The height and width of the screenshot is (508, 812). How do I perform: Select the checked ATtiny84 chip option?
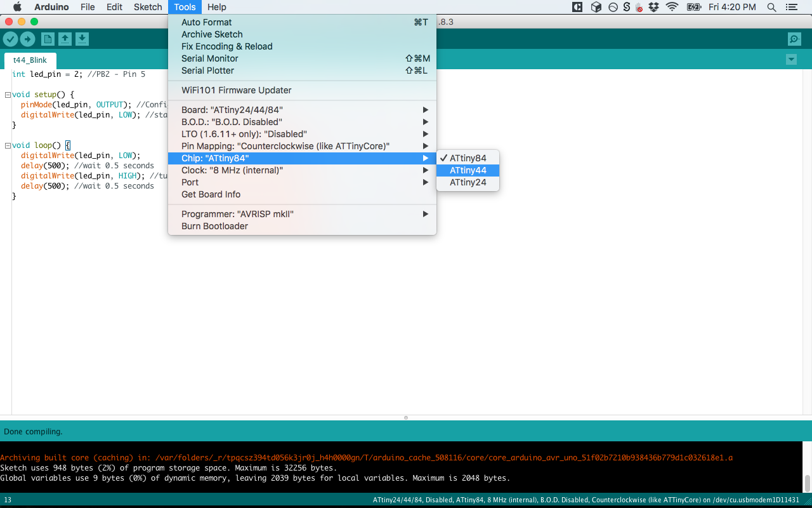[x=468, y=158]
